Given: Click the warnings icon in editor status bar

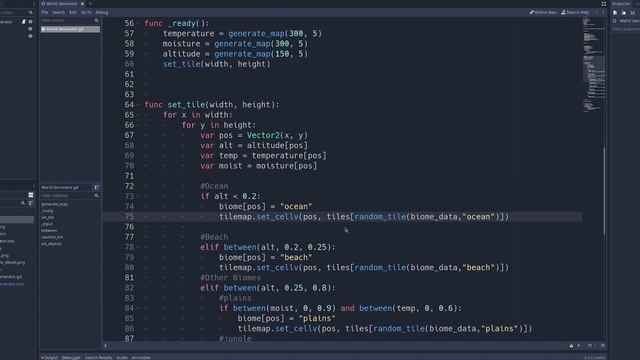Looking at the screenshot, I should [571, 346].
